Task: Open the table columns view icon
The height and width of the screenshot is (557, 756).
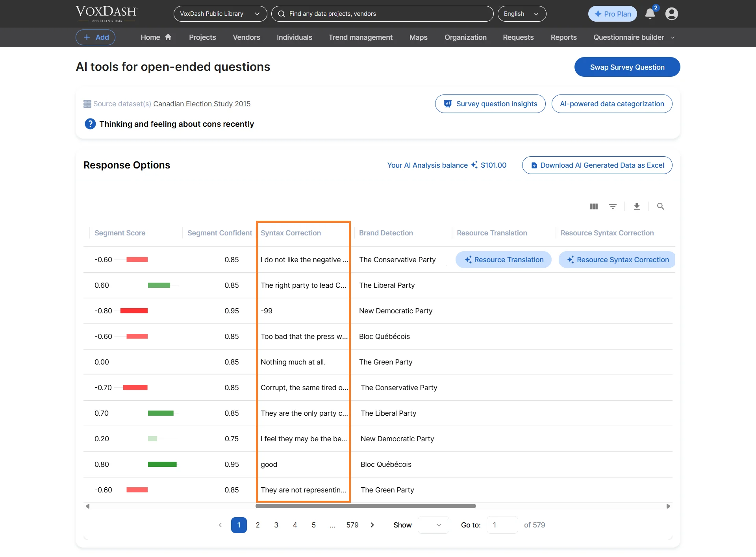Action: [x=594, y=206]
